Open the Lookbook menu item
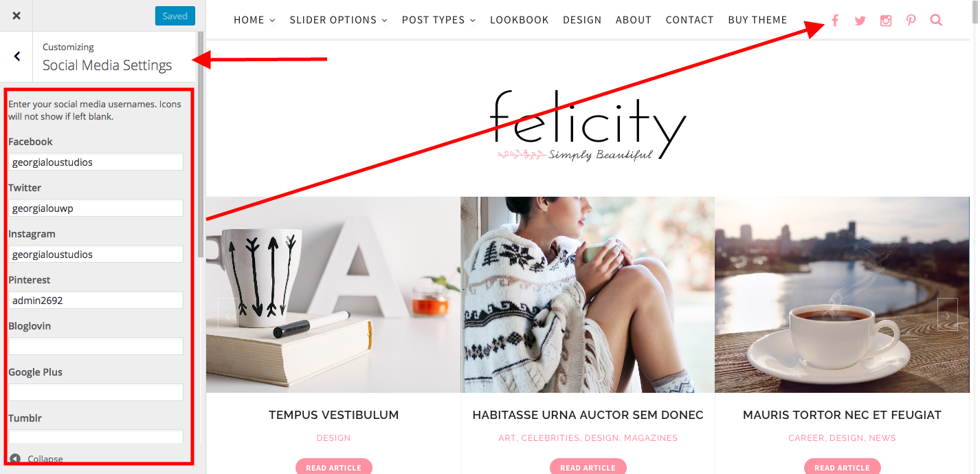The height and width of the screenshot is (474, 980). point(520,20)
